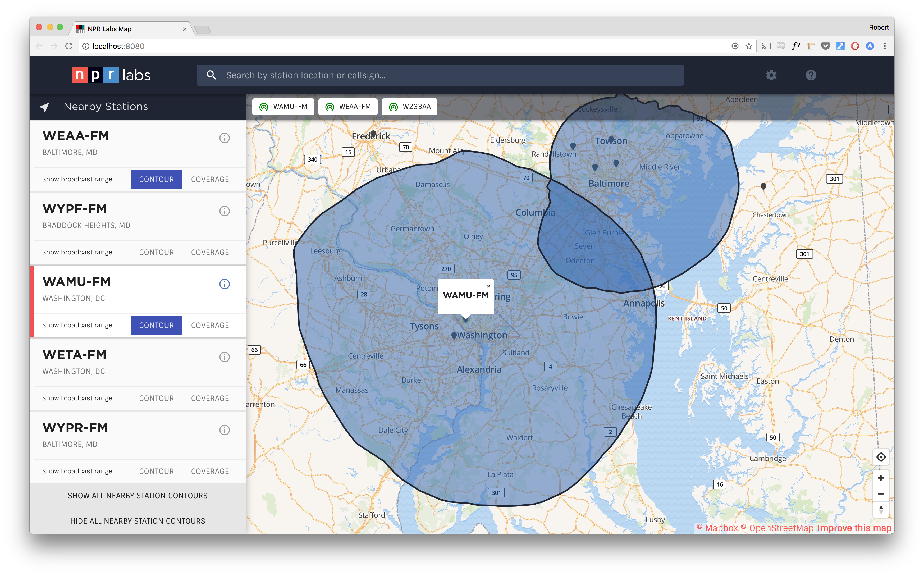Zoom out the map with minus
This screenshot has height=576, width=924.
[x=881, y=494]
